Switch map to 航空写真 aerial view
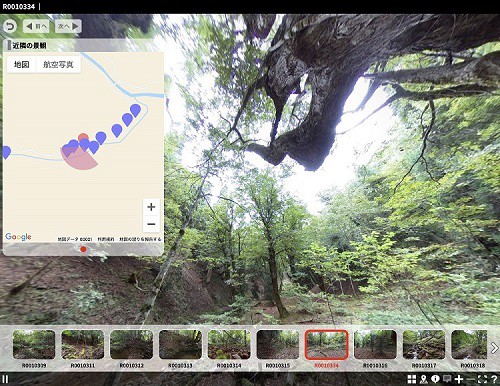This screenshot has width=500, height=386. (x=58, y=64)
